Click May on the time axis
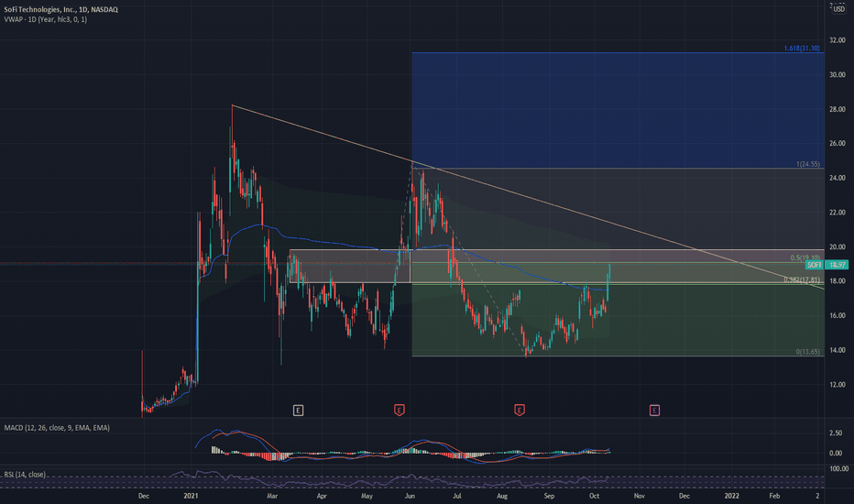The width and height of the screenshot is (854, 504). 367,496
